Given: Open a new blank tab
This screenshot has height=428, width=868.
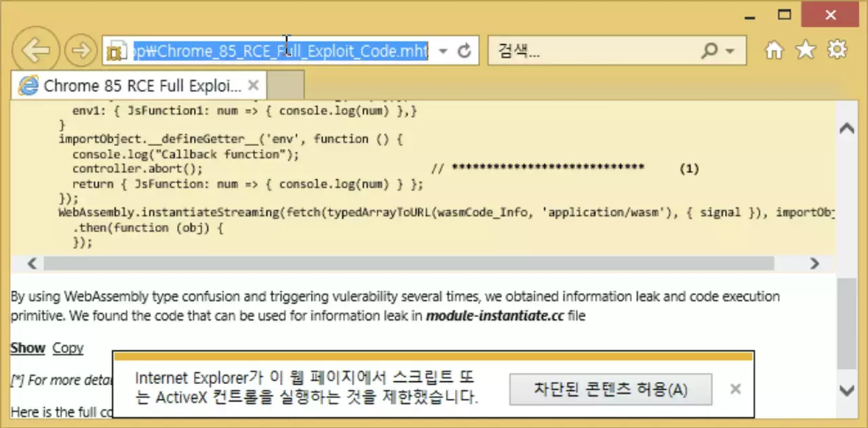Looking at the screenshot, I should click(x=285, y=85).
